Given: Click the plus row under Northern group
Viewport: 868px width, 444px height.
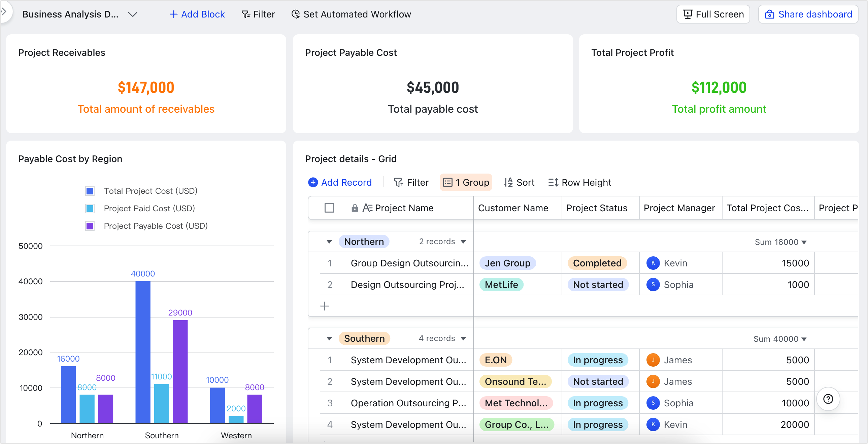Looking at the screenshot, I should (x=325, y=306).
